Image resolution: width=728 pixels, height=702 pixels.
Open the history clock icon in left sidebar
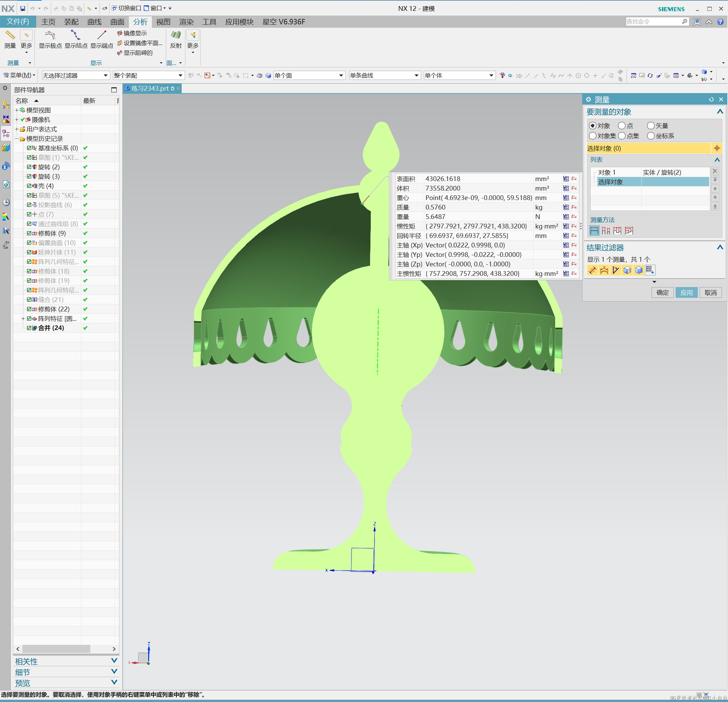(x=6, y=202)
